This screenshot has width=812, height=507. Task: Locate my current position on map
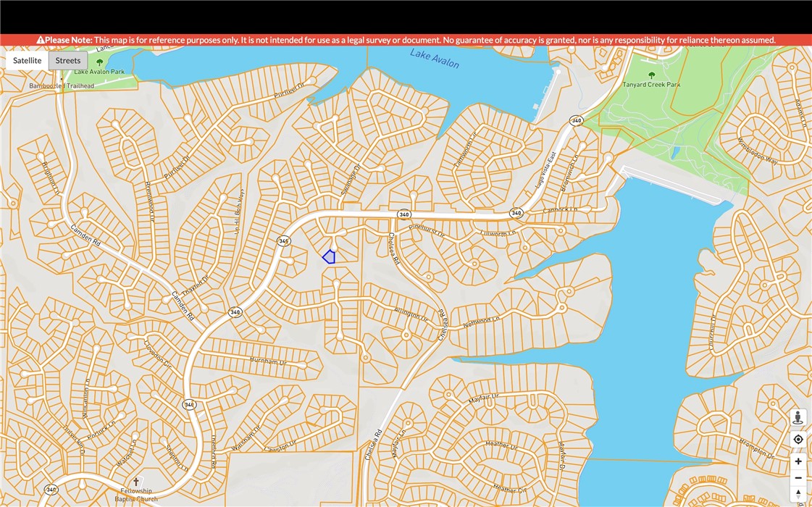coord(798,440)
